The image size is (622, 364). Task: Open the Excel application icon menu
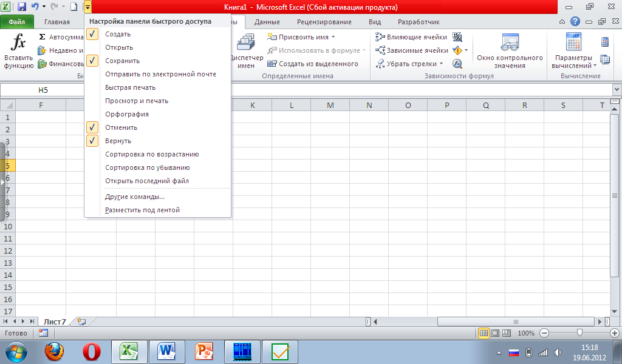tap(6, 7)
